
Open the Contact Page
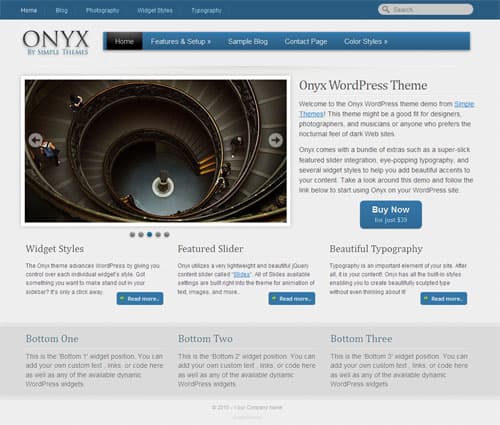[x=306, y=41]
